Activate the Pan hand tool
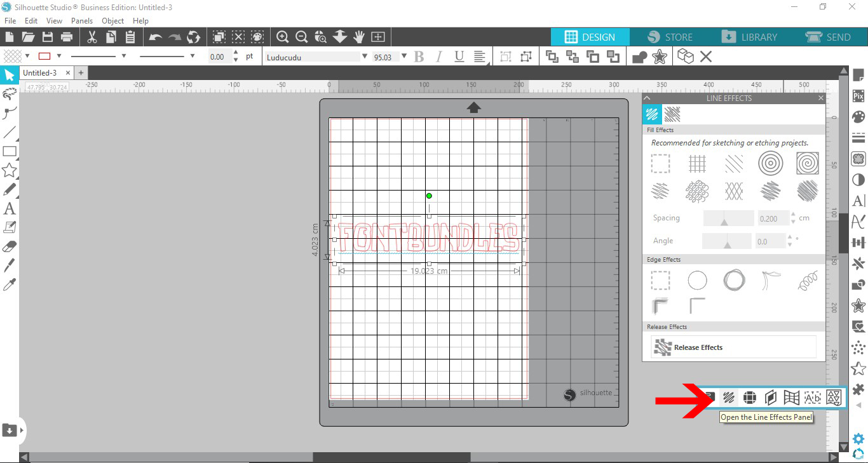 click(359, 37)
